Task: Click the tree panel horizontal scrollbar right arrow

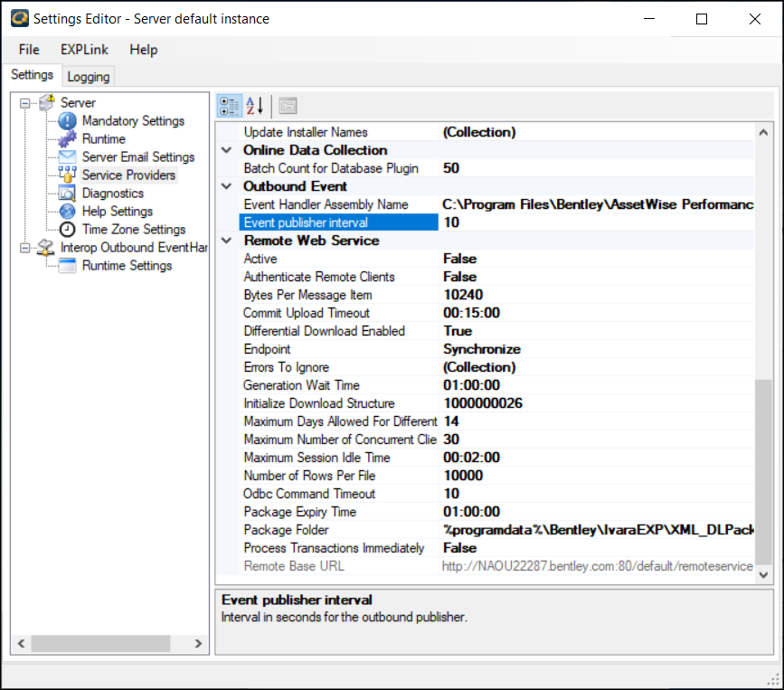Action: (x=199, y=644)
